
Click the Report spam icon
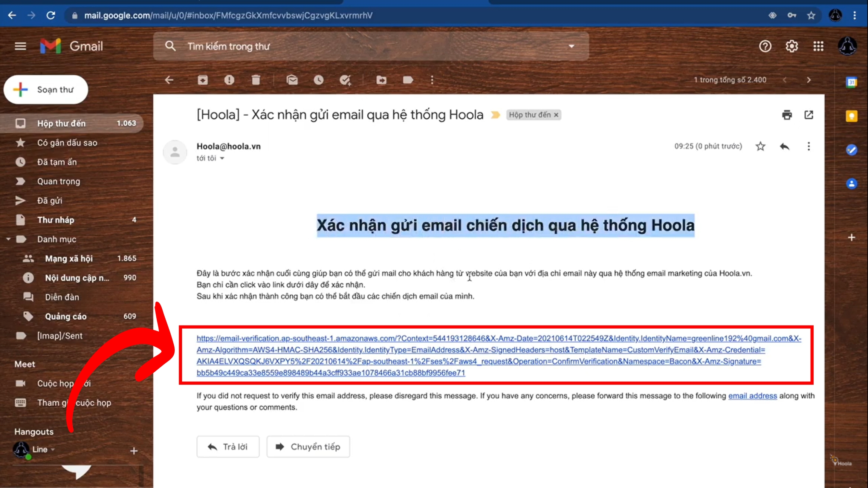pyautogui.click(x=229, y=80)
